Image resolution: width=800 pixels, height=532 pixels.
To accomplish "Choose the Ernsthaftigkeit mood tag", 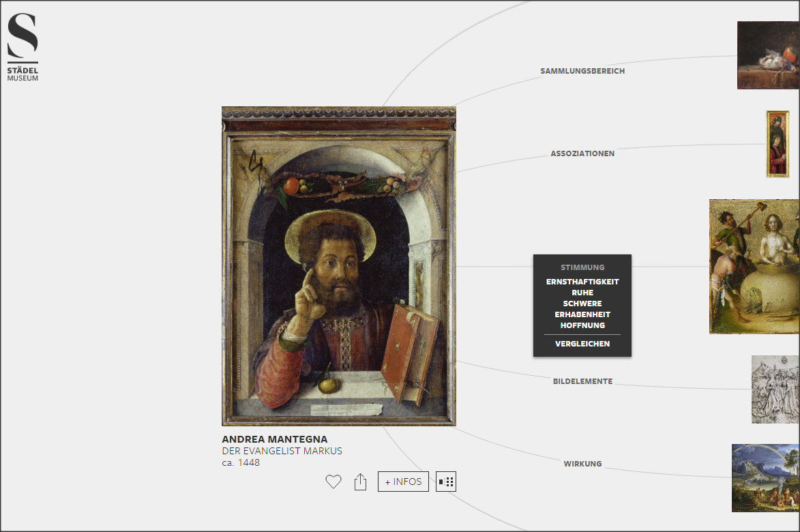I will (582, 282).
